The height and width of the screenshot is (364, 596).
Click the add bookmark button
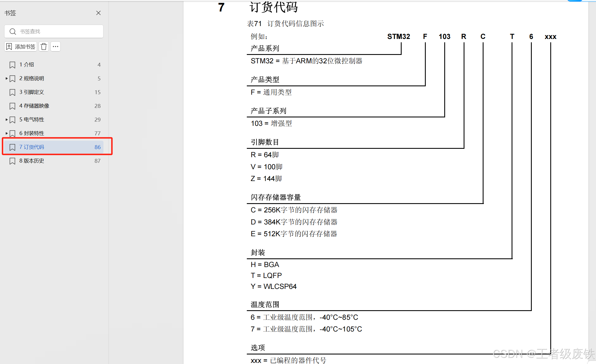tap(21, 47)
